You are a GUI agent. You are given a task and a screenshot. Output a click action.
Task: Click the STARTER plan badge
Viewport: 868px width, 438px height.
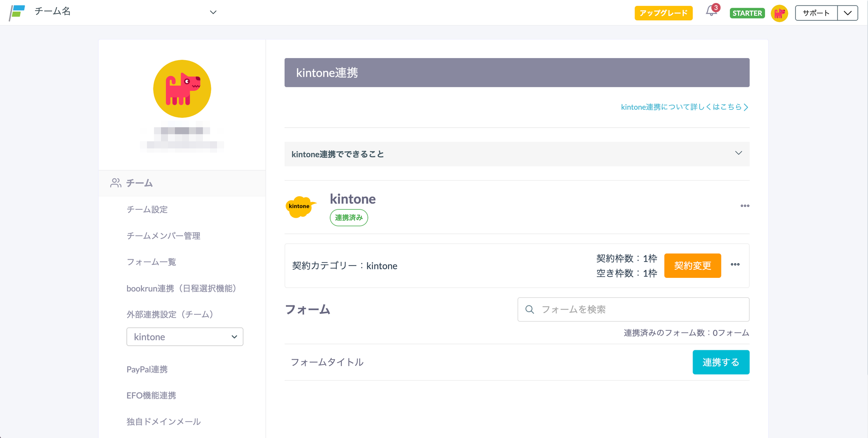pos(747,13)
